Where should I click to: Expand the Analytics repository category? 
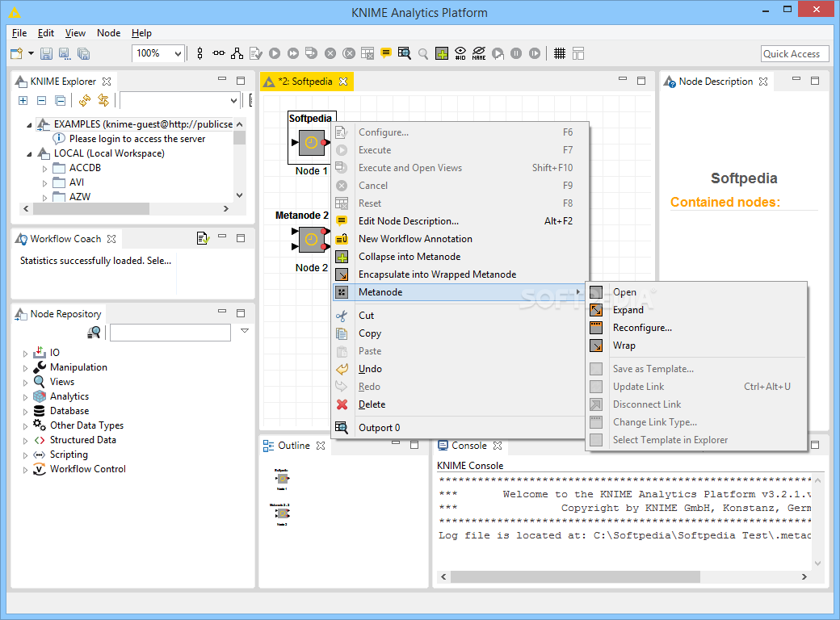coord(25,397)
